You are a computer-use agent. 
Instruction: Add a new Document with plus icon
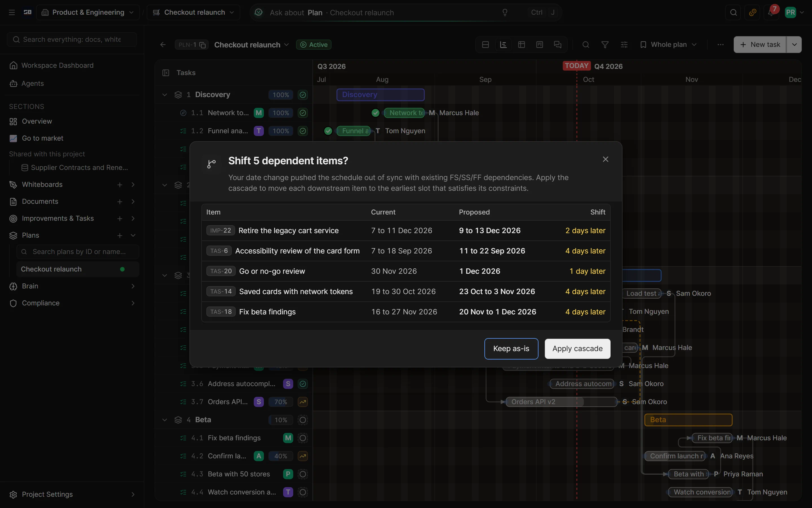click(x=120, y=202)
